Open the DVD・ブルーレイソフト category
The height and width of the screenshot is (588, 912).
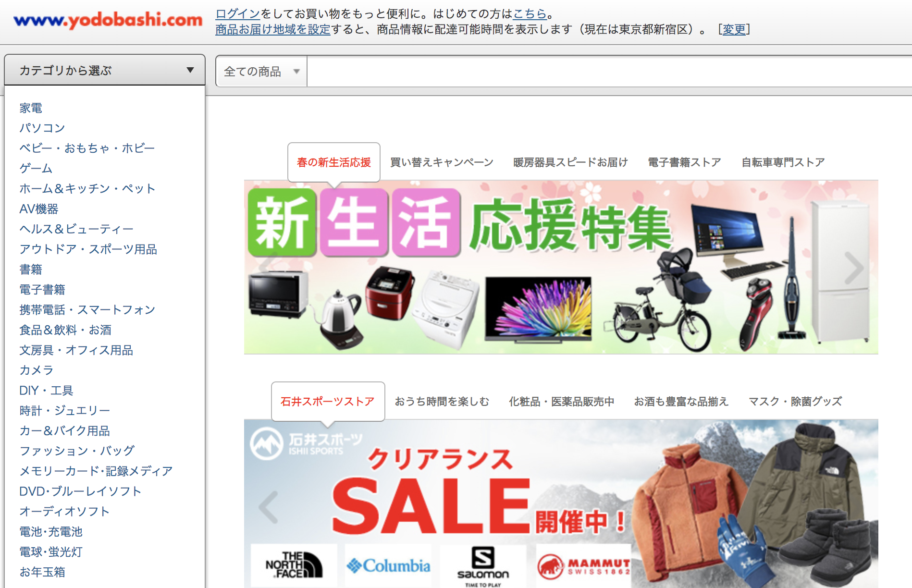click(x=80, y=491)
